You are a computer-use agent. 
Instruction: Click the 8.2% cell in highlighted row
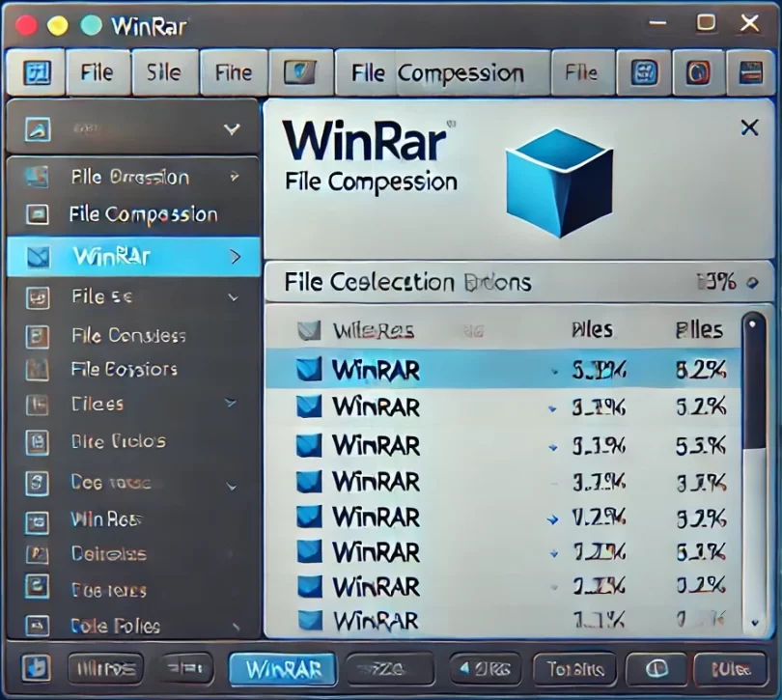pyautogui.click(x=701, y=370)
